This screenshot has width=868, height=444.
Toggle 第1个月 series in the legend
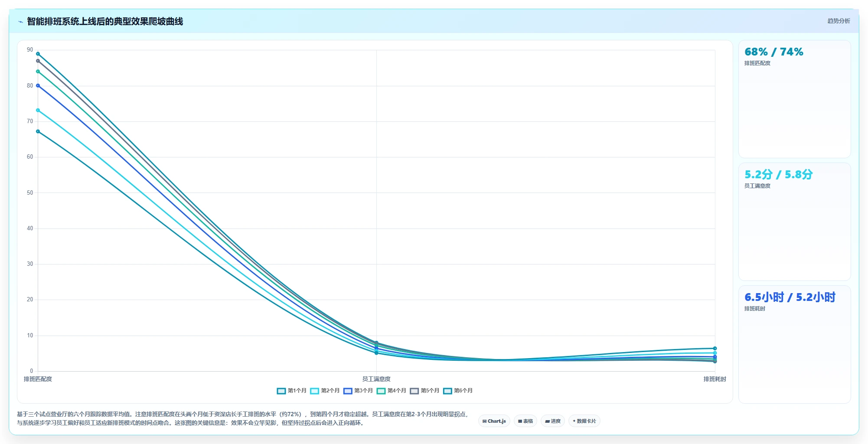291,391
